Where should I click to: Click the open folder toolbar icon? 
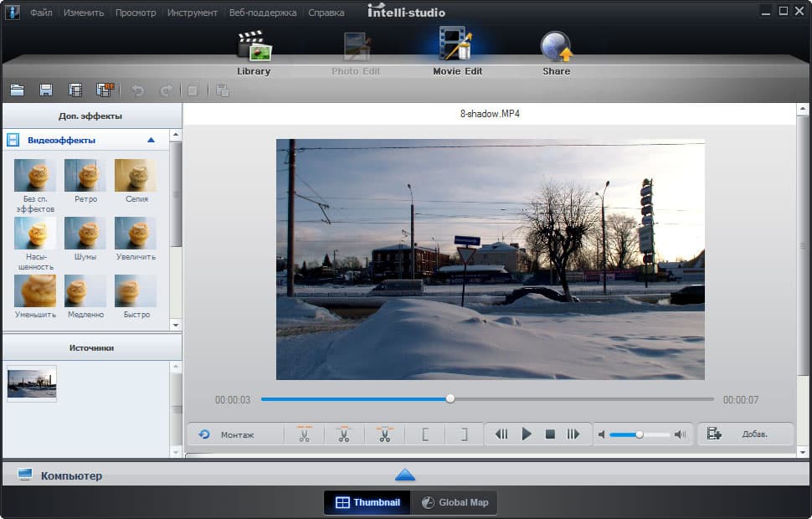tap(17, 90)
